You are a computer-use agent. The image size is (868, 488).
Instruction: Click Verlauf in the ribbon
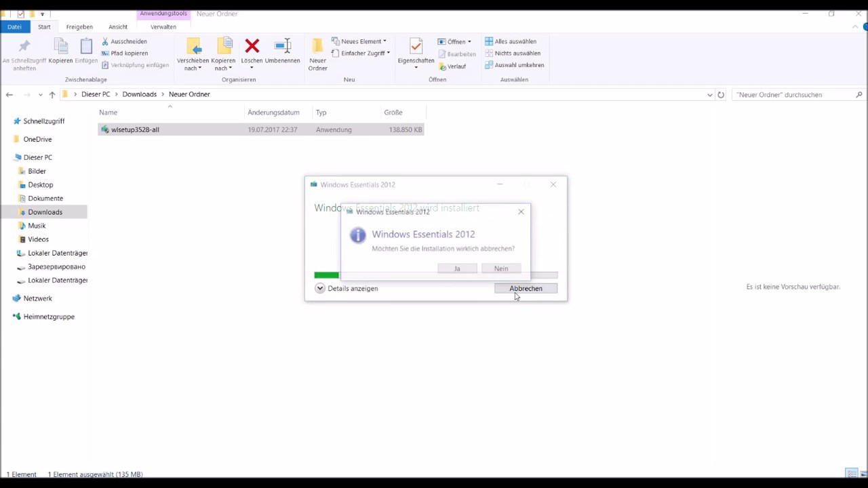452,66
